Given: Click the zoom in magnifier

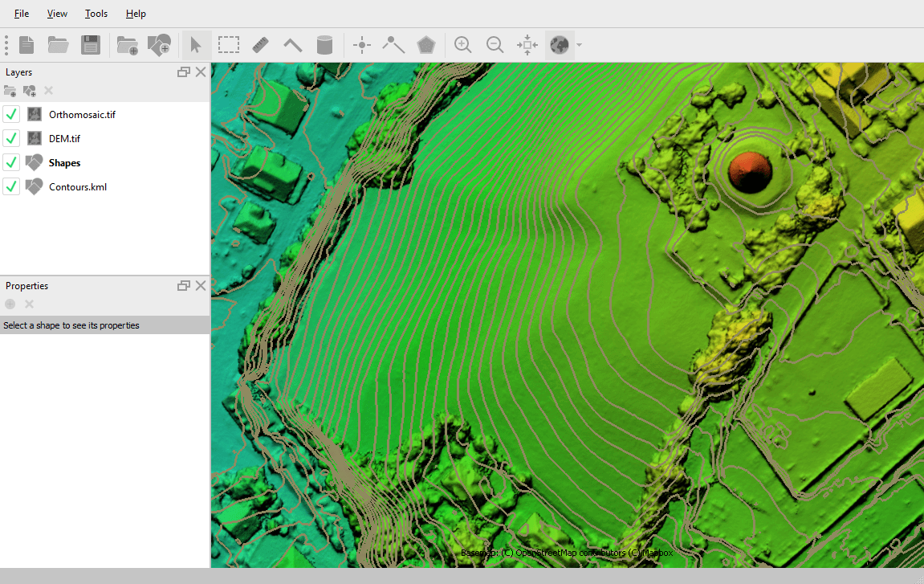Looking at the screenshot, I should coord(462,45).
